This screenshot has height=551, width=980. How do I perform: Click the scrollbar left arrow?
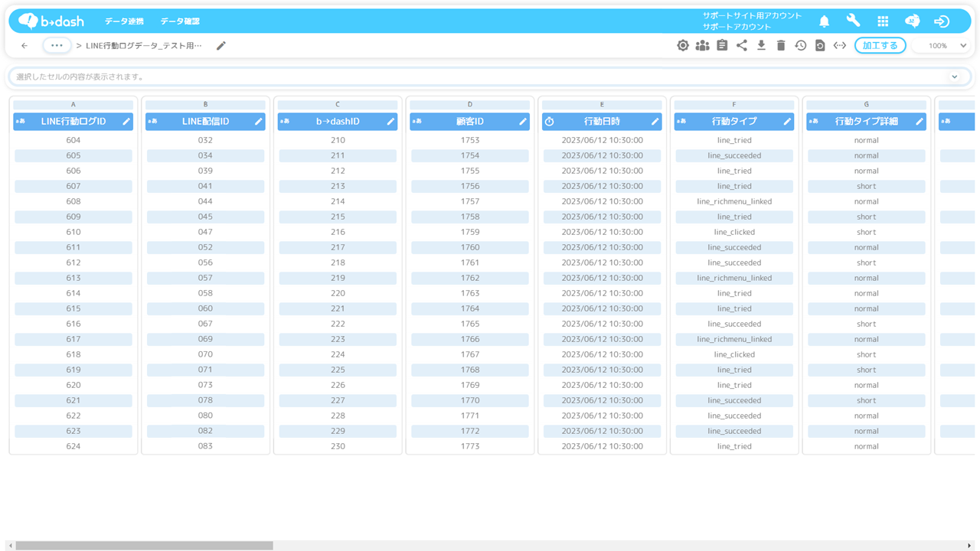click(x=10, y=546)
